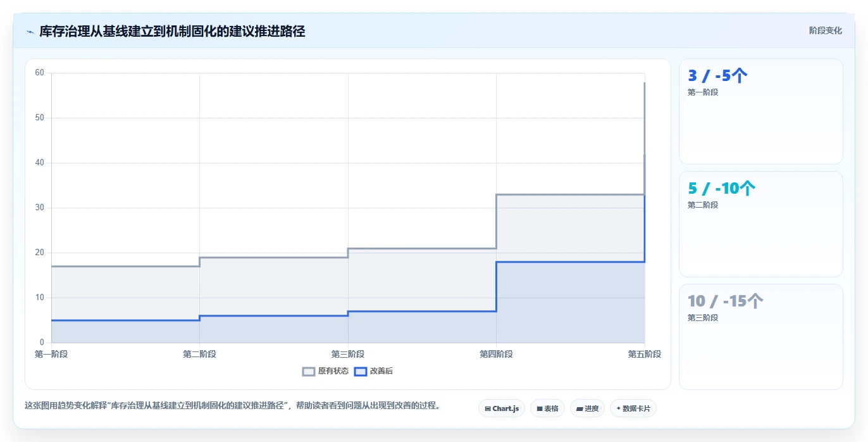Screen dimensions: 868x442
Task: Click the 5 / -10个 value text
Action: coord(722,189)
